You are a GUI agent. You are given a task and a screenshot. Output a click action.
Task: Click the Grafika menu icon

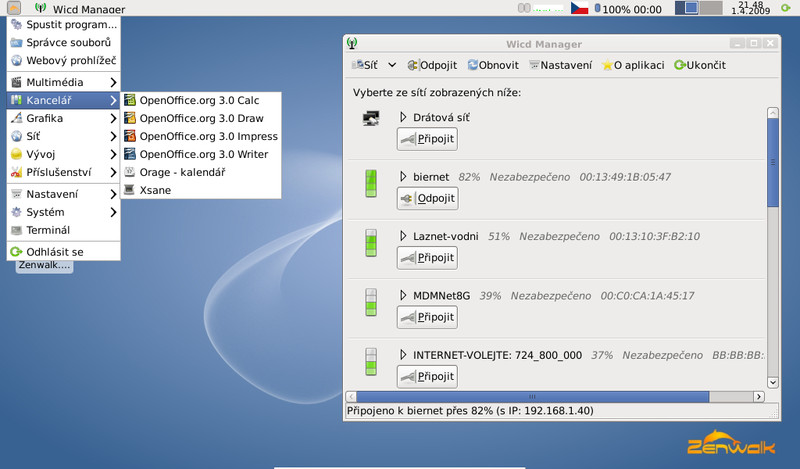click(x=16, y=118)
